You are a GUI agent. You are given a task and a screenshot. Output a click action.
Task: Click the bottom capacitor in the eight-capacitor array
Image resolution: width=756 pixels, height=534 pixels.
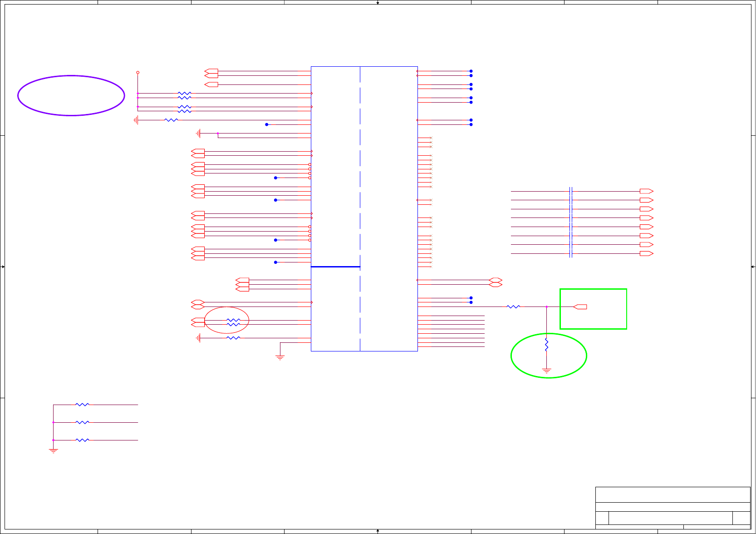coord(571,253)
